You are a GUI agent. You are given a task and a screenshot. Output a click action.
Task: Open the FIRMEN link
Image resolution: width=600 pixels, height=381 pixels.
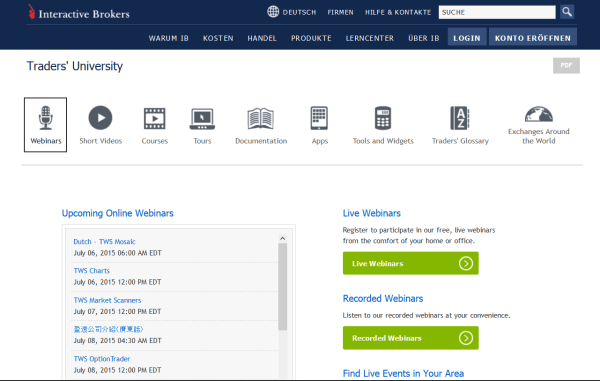click(340, 12)
